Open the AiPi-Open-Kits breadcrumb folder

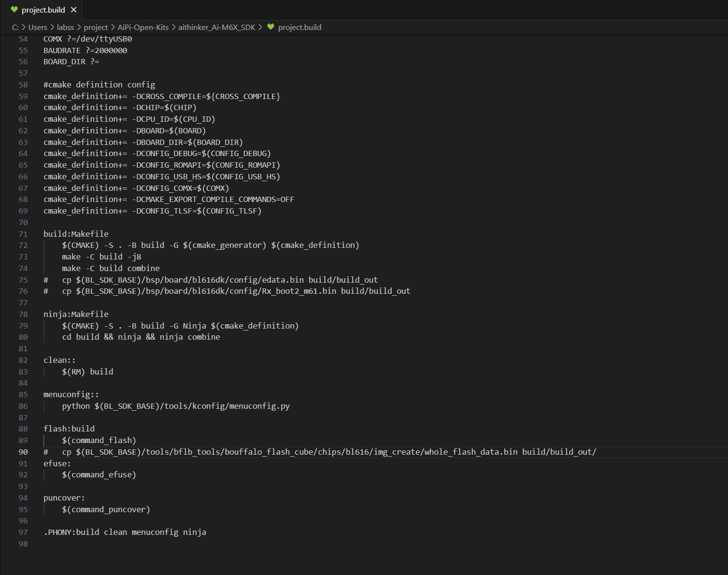pos(143,28)
